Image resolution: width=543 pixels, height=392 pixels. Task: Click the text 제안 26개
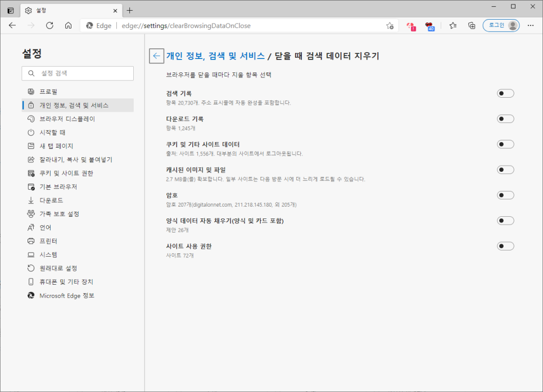pyautogui.click(x=177, y=230)
